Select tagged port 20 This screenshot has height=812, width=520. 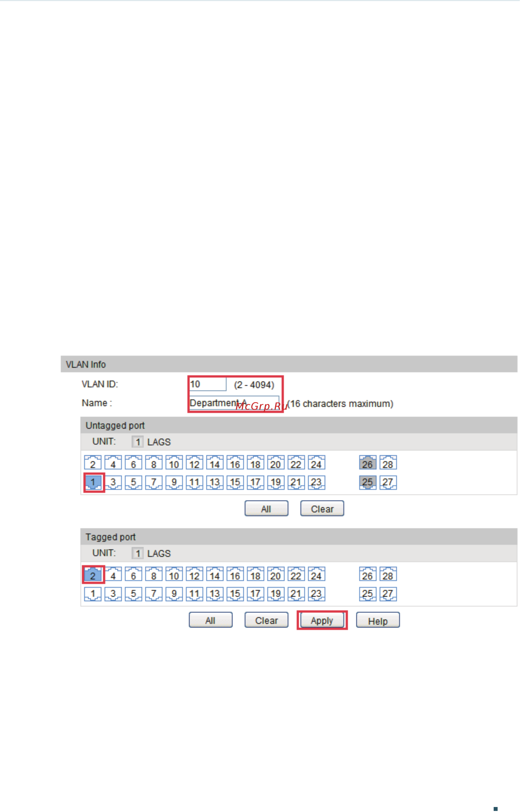276,574
